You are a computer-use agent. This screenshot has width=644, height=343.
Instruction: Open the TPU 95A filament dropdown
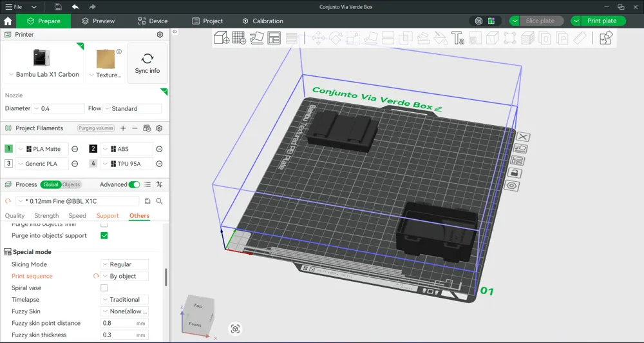[x=126, y=164]
